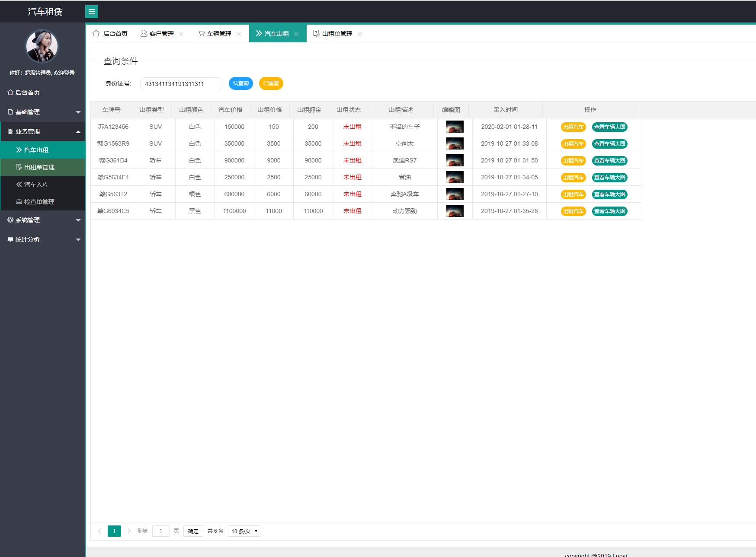Image resolution: width=756 pixels, height=557 pixels.
Task: Toggle the sidebar hamburger menu icon
Action: pos(91,12)
